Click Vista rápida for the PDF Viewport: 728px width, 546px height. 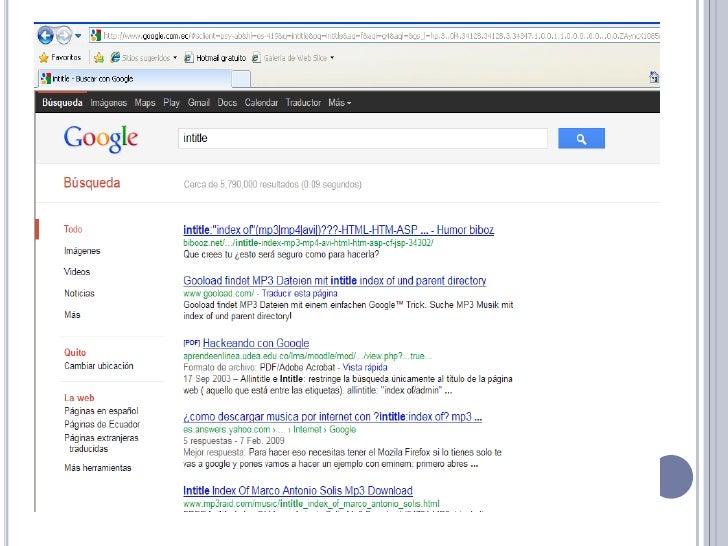tap(365, 367)
